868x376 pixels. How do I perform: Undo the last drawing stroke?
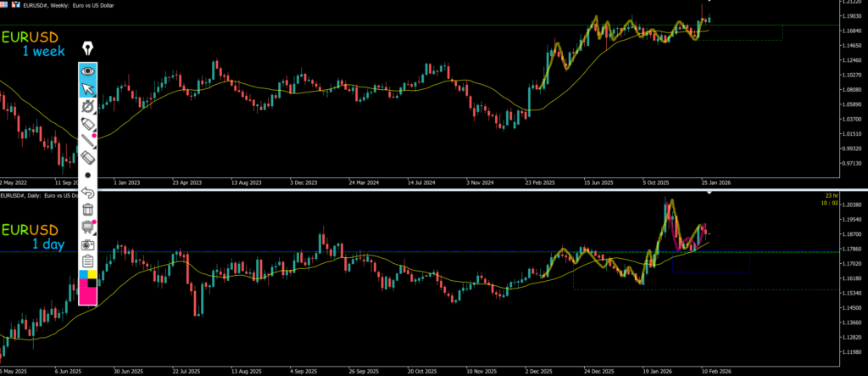tap(87, 193)
